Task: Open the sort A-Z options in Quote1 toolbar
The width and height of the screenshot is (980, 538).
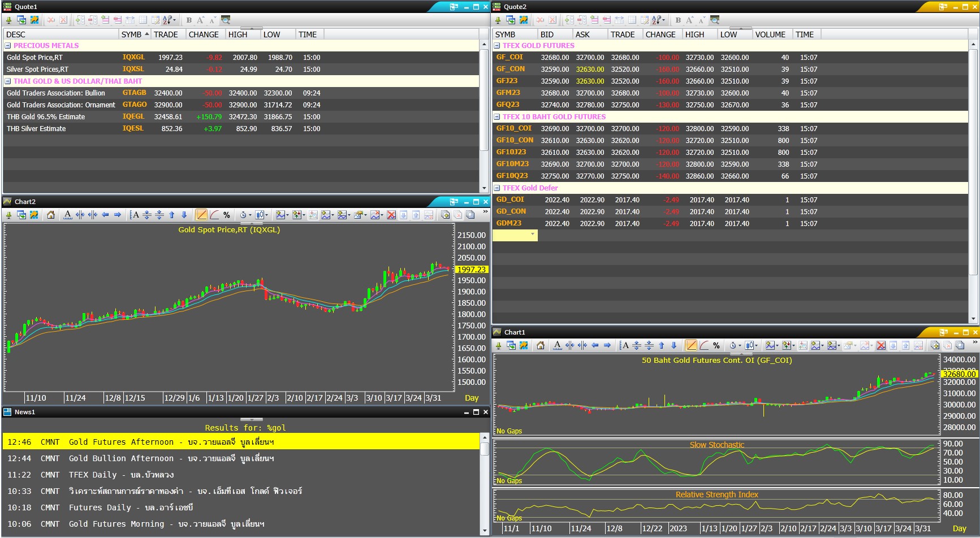Action: click(x=166, y=20)
